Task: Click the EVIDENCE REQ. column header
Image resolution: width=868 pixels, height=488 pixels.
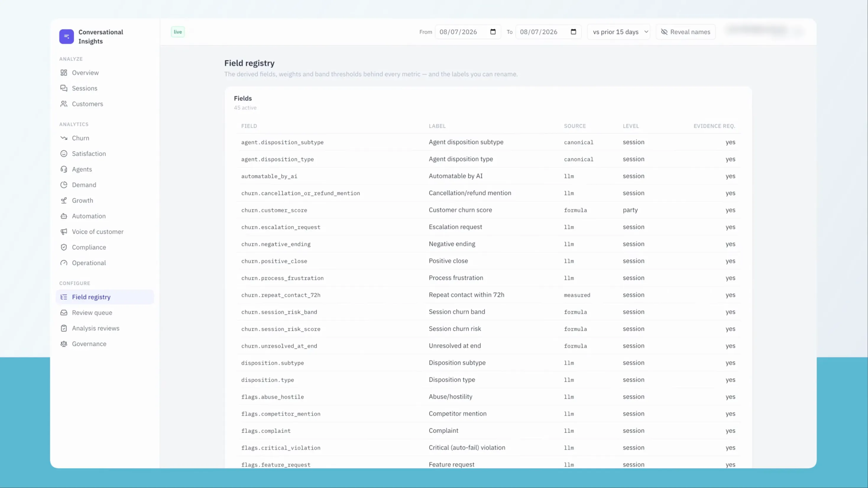Action: pos(714,126)
